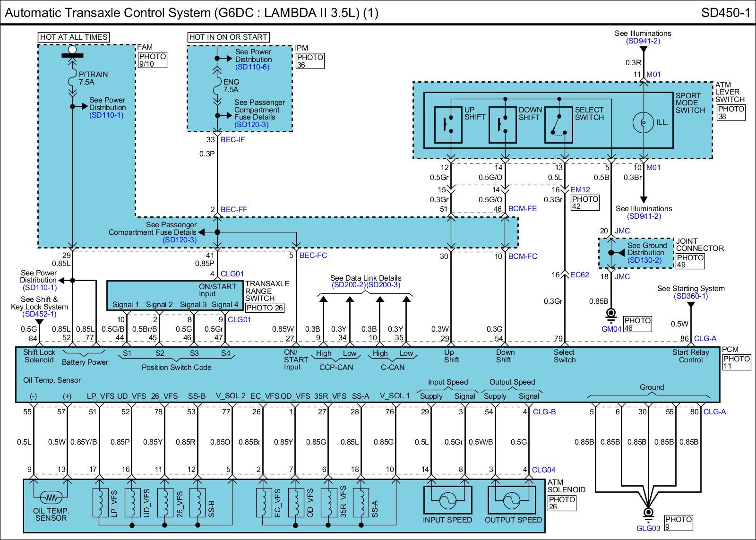
Task: Click the GM04 ground symbol
Action: pos(611,314)
